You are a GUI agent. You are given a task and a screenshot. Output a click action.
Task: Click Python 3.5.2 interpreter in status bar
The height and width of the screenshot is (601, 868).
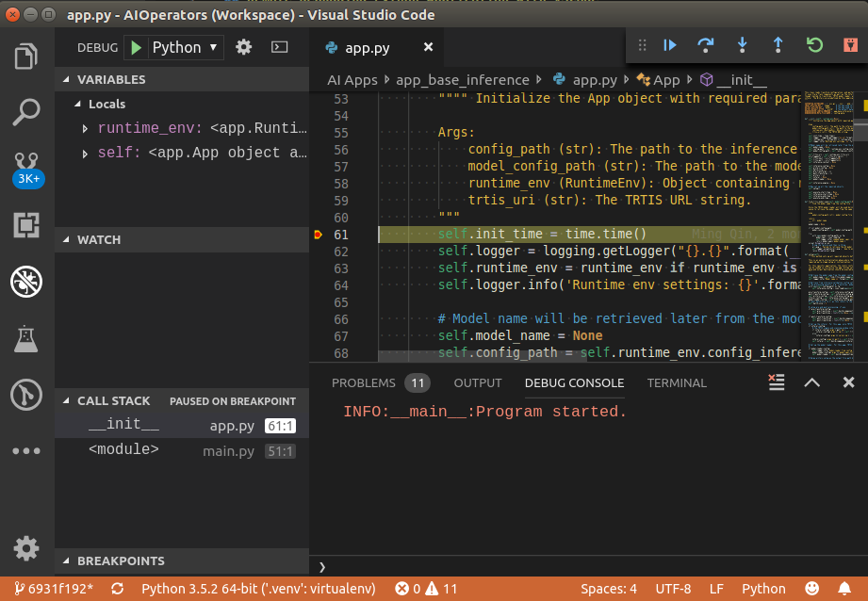click(x=257, y=589)
